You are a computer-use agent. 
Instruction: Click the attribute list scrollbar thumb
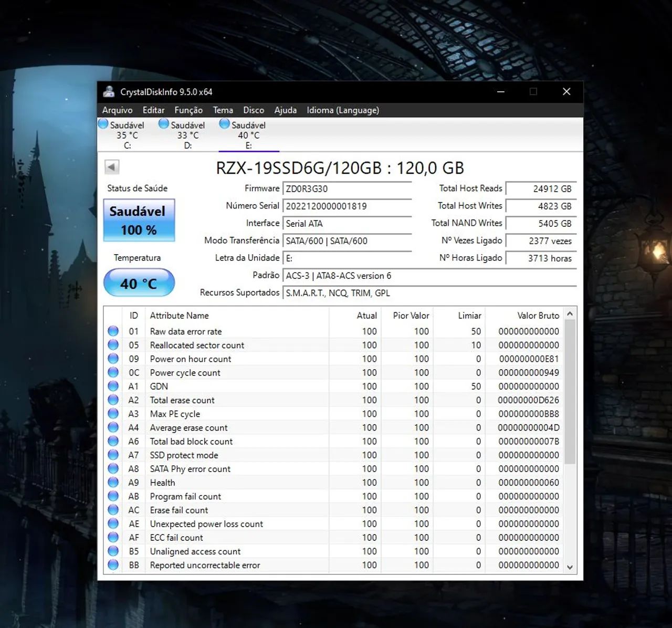click(x=570, y=392)
